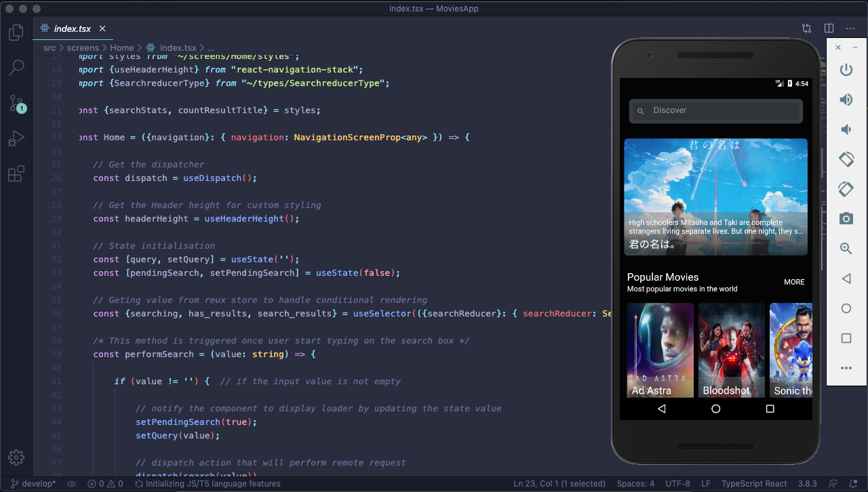This screenshot has width=868, height=492.
Task: Open the Run and Debug view
Action: click(16, 138)
